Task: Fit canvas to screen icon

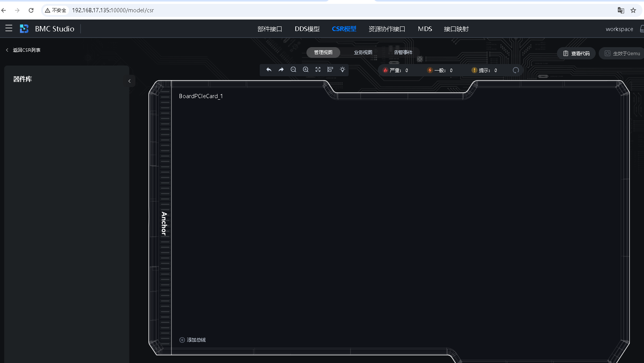Action: [318, 70]
